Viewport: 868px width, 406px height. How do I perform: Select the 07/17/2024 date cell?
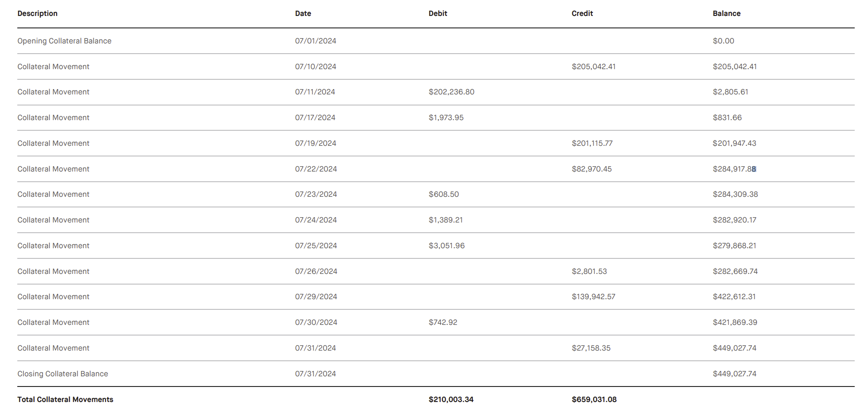pos(315,117)
